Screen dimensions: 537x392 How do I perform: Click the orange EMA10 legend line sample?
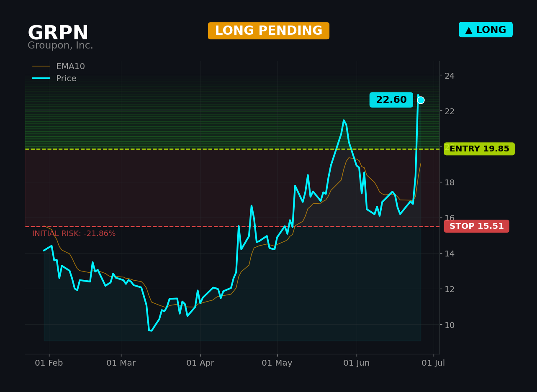(41, 67)
